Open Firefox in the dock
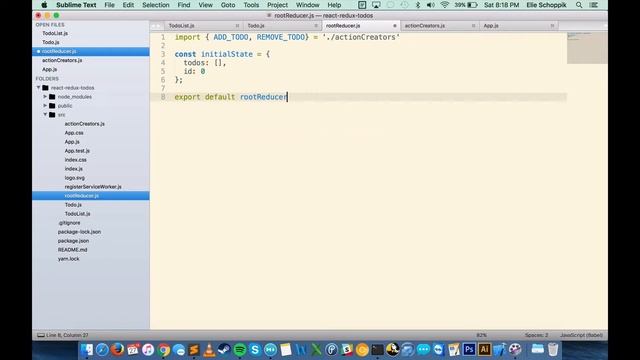 click(x=117, y=350)
